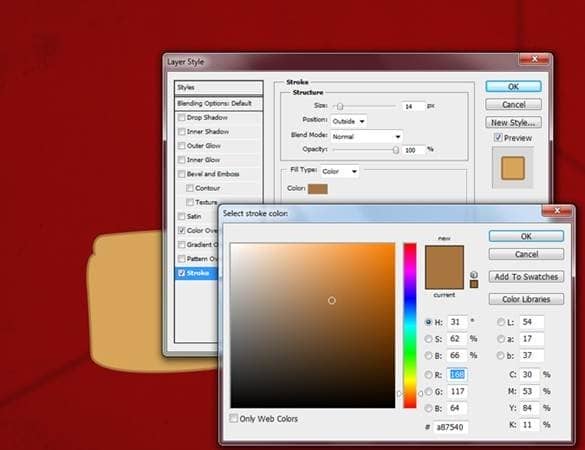Close the Select stroke color dialog

[x=557, y=211]
